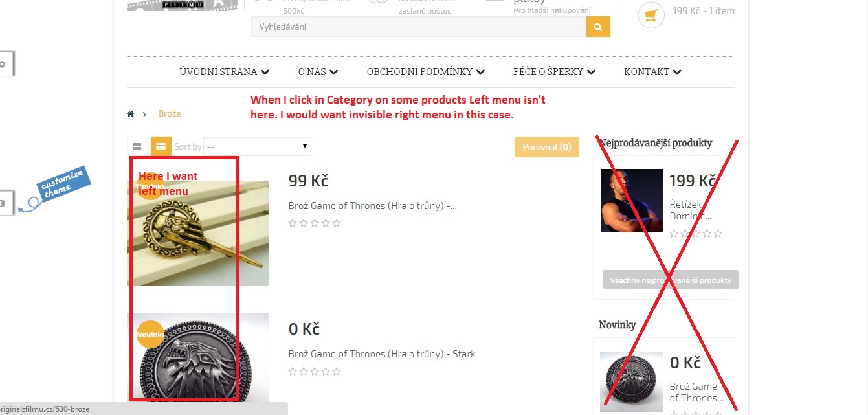Open the PÉČE O ŠPERKY menu

(x=554, y=72)
